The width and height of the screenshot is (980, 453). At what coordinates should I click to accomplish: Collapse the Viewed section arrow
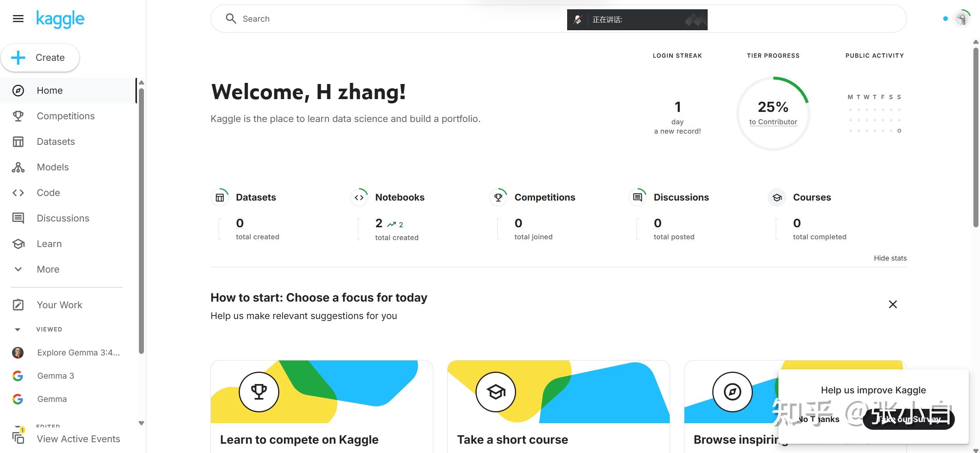tap(17, 329)
